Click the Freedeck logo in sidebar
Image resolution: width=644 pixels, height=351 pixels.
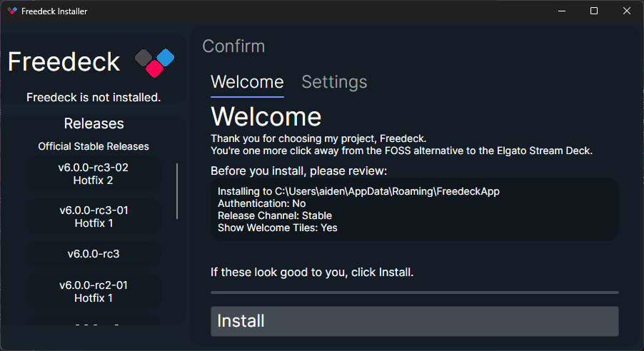154,63
